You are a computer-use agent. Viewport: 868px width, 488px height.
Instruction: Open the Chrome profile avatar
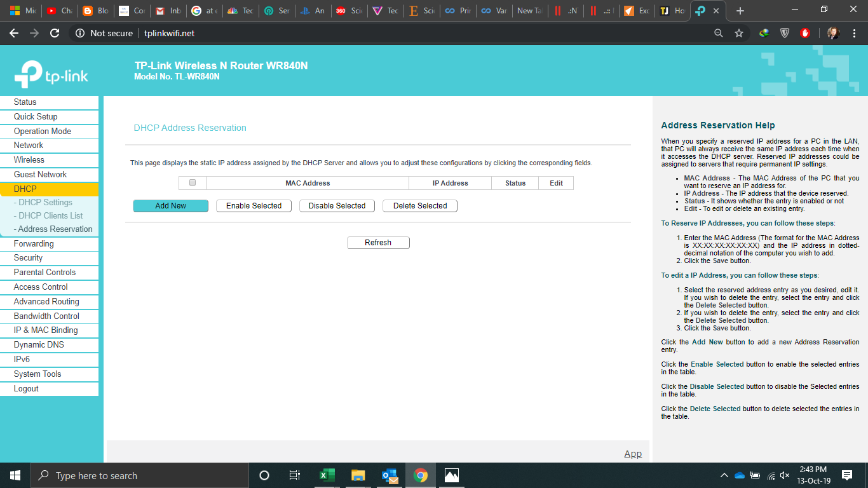tap(832, 33)
